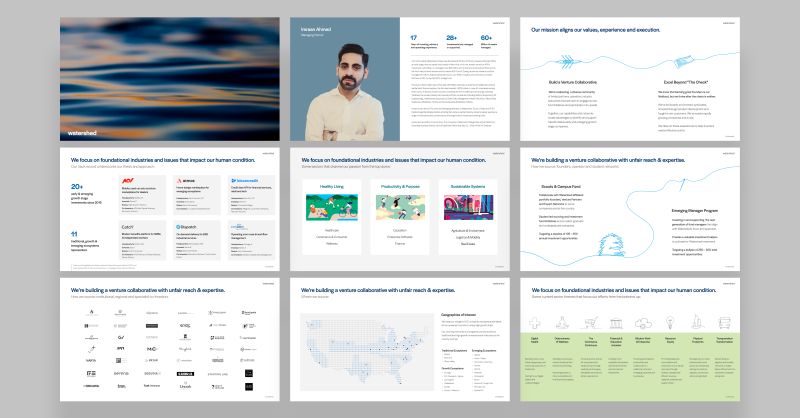The width and height of the screenshot is (800, 418).
Task: Click the '11' figure on the track record slide
Action: (x=74, y=234)
